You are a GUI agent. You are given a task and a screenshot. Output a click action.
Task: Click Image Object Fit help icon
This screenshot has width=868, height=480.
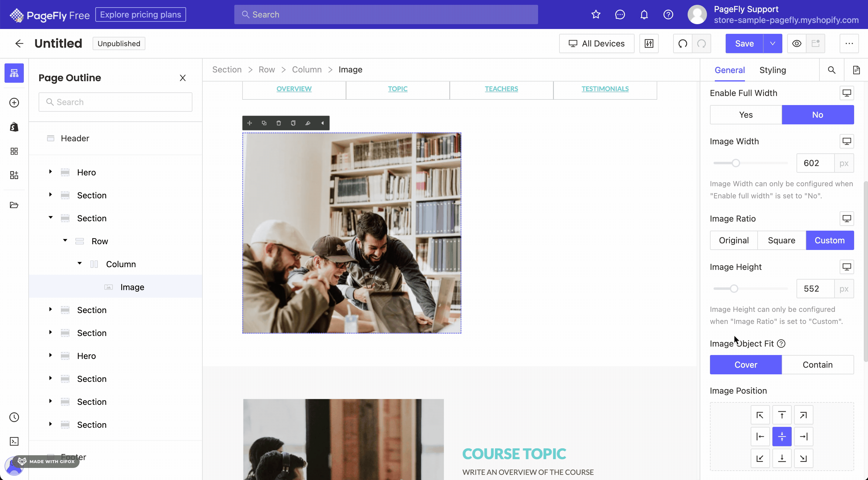(x=781, y=343)
